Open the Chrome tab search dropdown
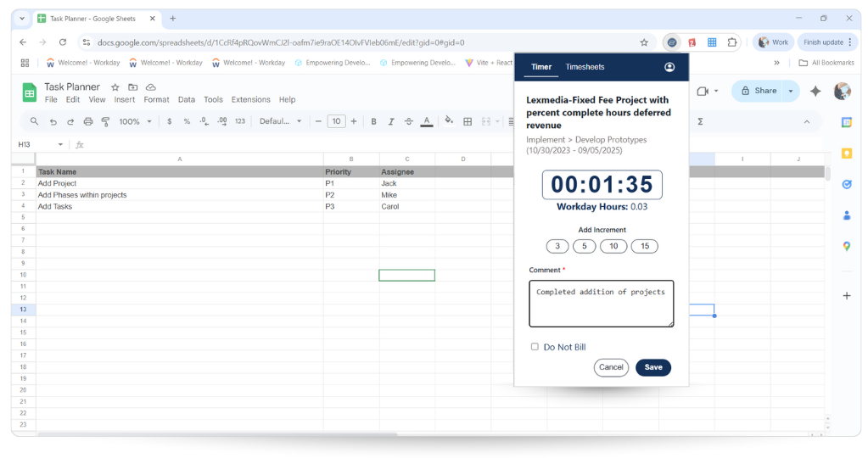Viewport: 868px width, 458px height. click(22, 19)
